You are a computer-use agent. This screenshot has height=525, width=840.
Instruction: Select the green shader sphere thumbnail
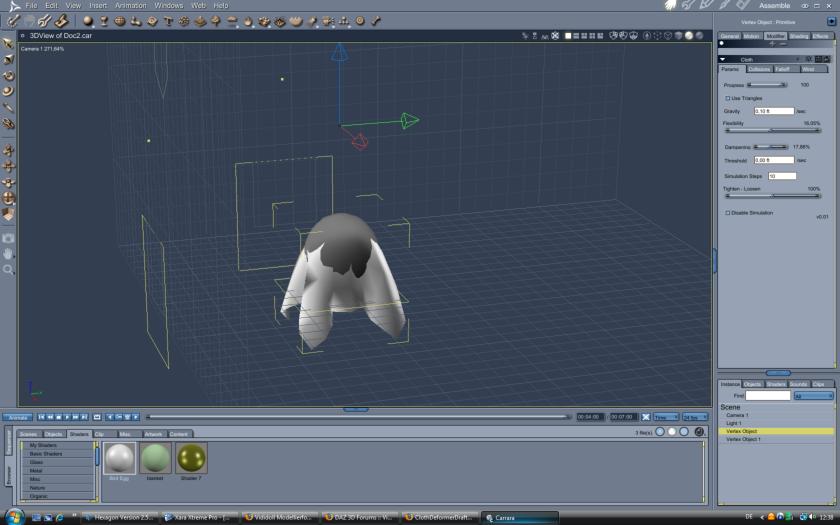(155, 458)
